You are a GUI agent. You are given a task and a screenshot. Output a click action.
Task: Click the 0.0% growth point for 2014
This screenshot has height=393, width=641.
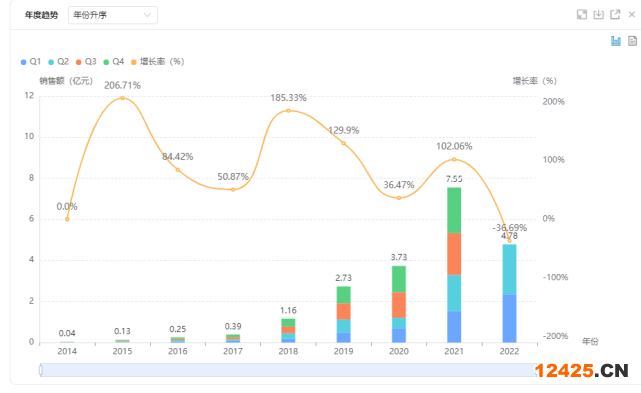67,219
